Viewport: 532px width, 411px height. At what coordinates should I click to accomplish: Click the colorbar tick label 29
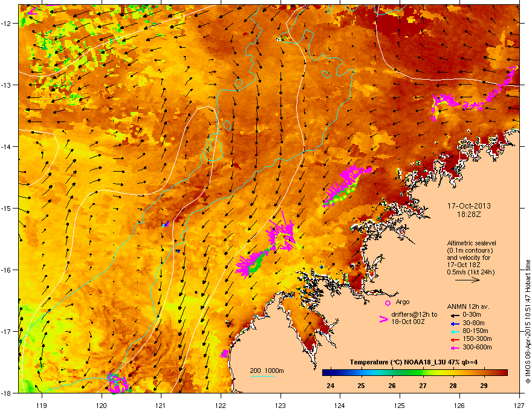tap(484, 386)
